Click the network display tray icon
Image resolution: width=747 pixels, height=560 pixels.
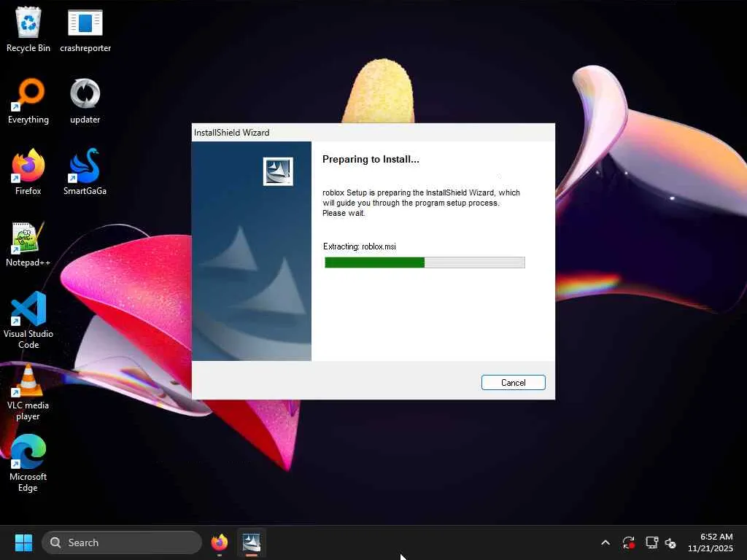coord(651,542)
